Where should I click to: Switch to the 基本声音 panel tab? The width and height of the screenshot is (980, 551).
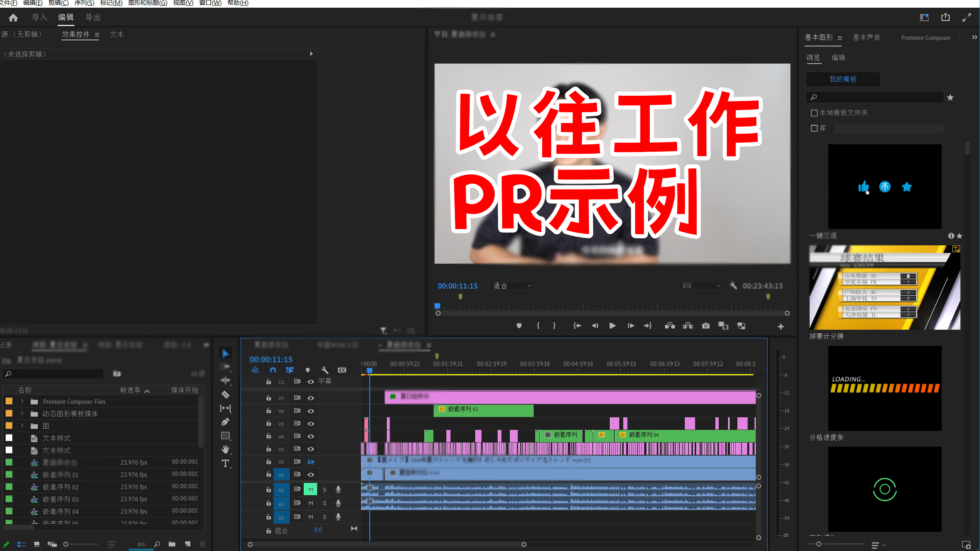pyautogui.click(x=866, y=37)
